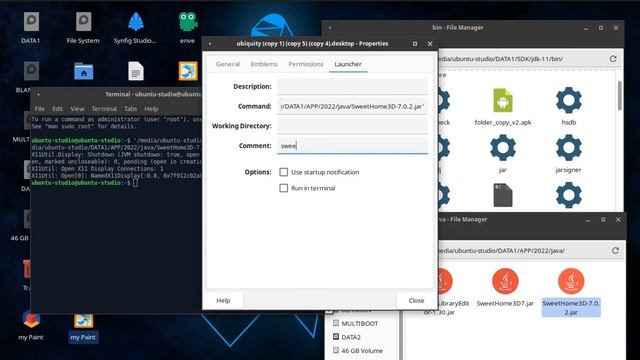640x360 pixels.
Task: Click the Description input field
Action: tap(352, 87)
